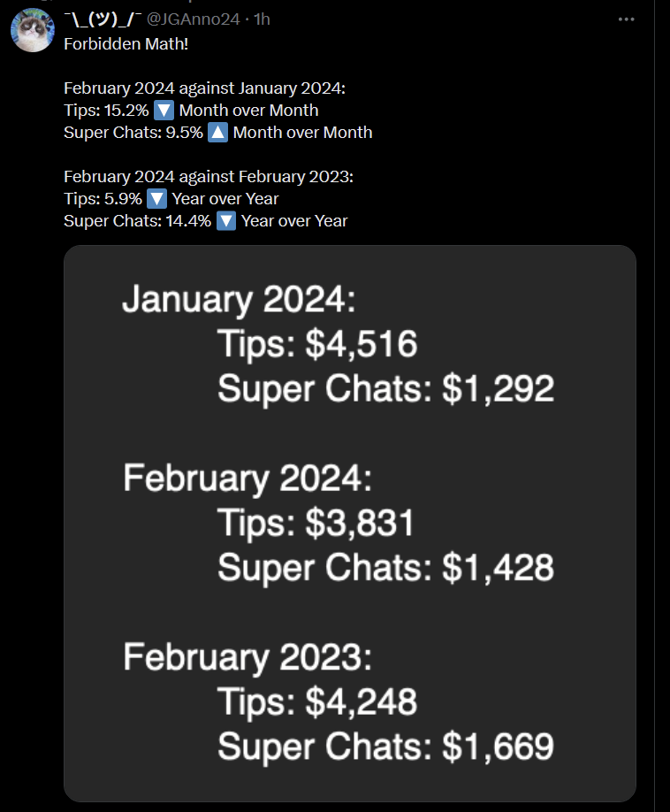The image size is (670, 812).
Task: Click the Tips: $4,516 line in the image
Action: [317, 344]
